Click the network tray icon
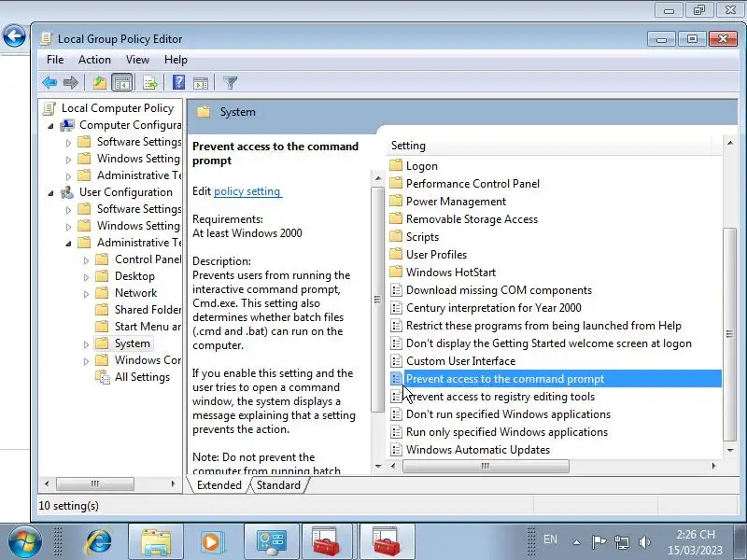Screen dimensions: 747x560 pos(621,542)
